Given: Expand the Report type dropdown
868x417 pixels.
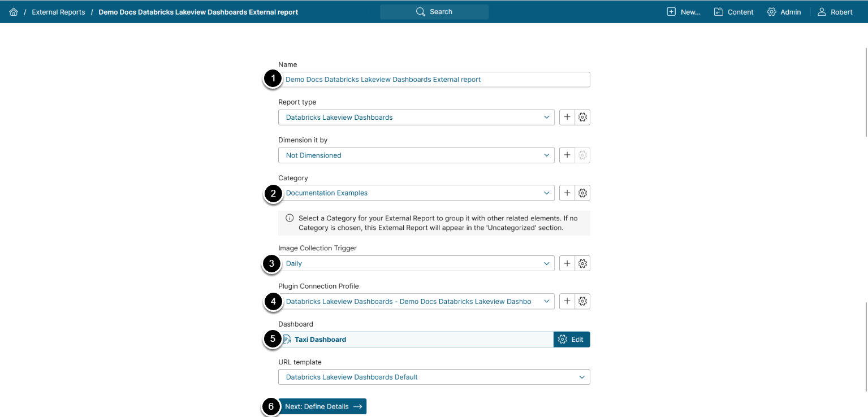Looking at the screenshot, I should 416,118.
